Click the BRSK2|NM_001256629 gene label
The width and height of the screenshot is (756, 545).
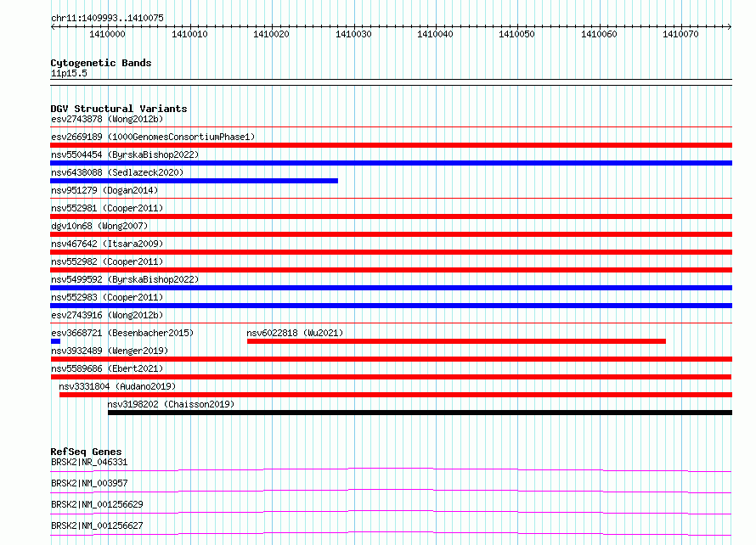[x=97, y=504]
